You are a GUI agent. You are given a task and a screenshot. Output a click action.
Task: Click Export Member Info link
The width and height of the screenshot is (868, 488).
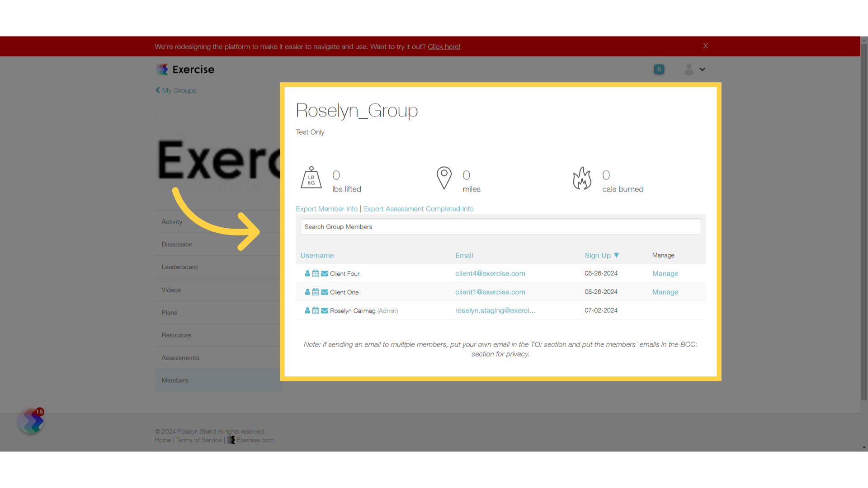coord(327,209)
